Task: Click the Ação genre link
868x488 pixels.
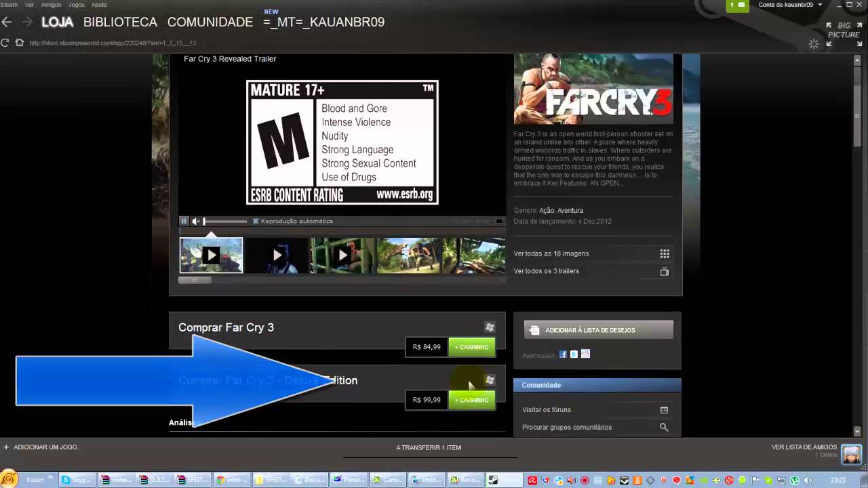Action: 547,211
